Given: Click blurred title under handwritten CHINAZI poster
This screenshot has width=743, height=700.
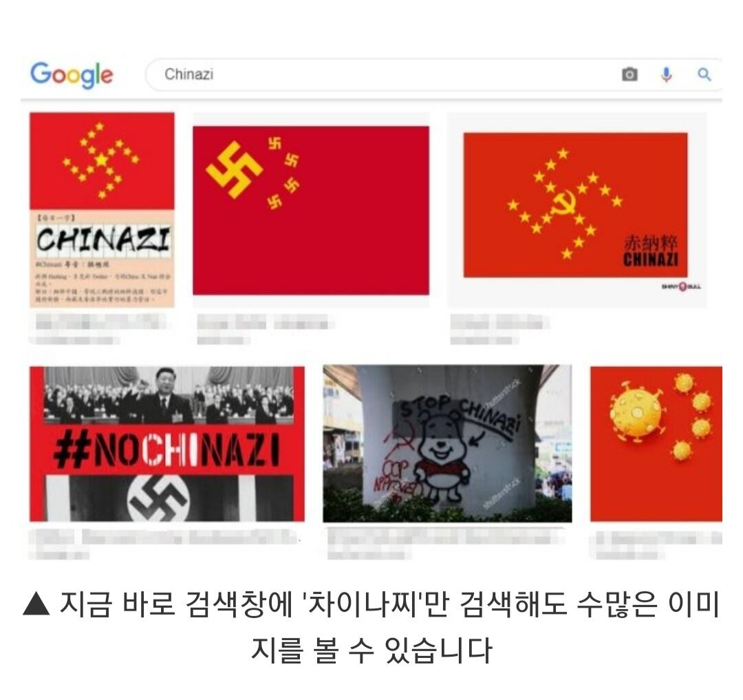Looking at the screenshot, I should 100,324.
